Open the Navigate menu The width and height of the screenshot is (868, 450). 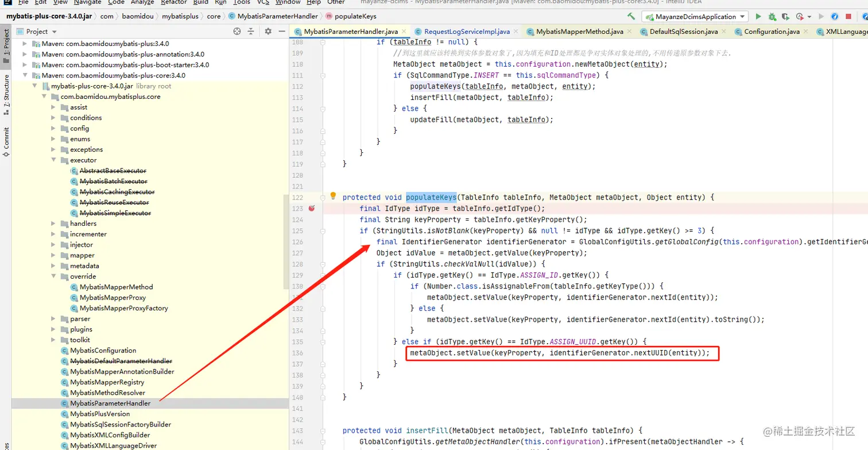(87, 2)
